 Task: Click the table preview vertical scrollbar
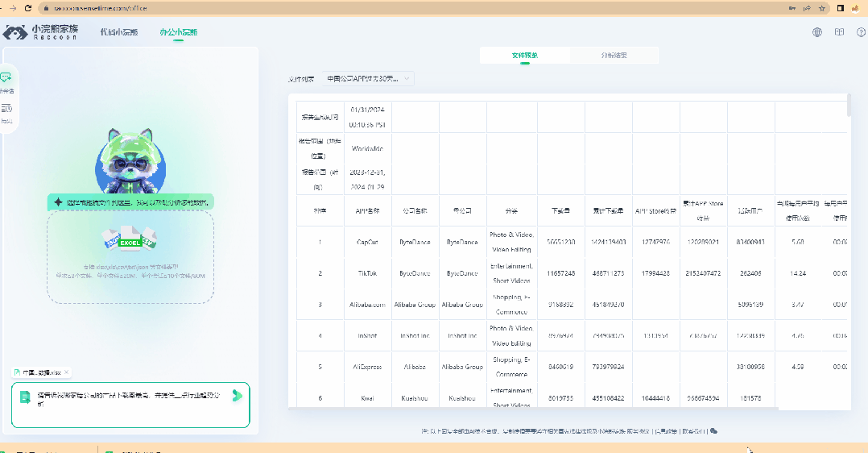point(849,106)
